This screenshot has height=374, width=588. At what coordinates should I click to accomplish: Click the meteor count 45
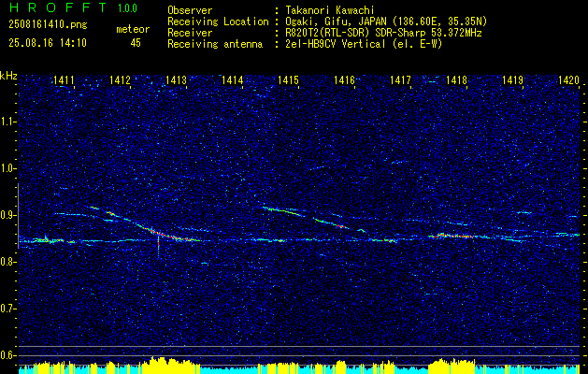pos(136,43)
